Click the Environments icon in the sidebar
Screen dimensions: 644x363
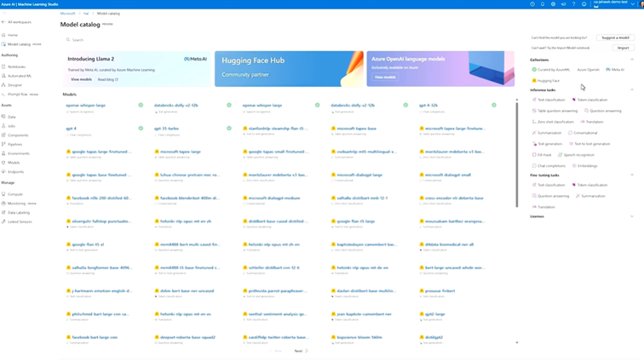(x=3, y=153)
